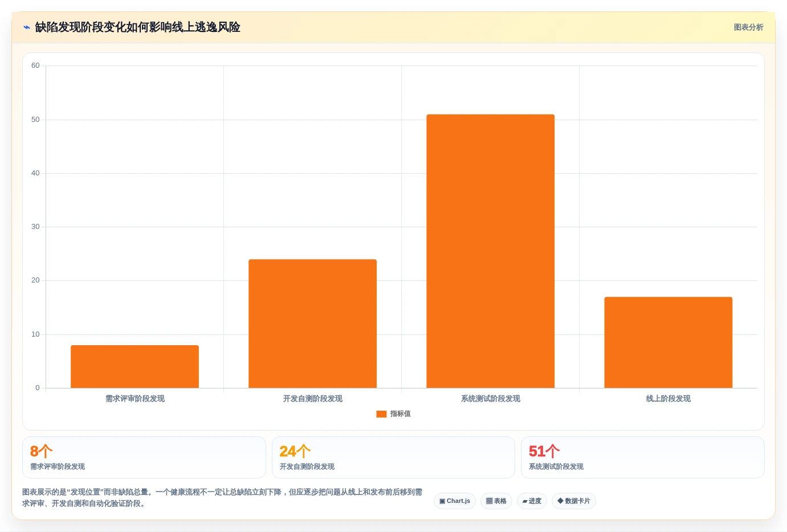Click the y-axis label 30
Image resolution: width=787 pixels, height=532 pixels.
coord(35,227)
